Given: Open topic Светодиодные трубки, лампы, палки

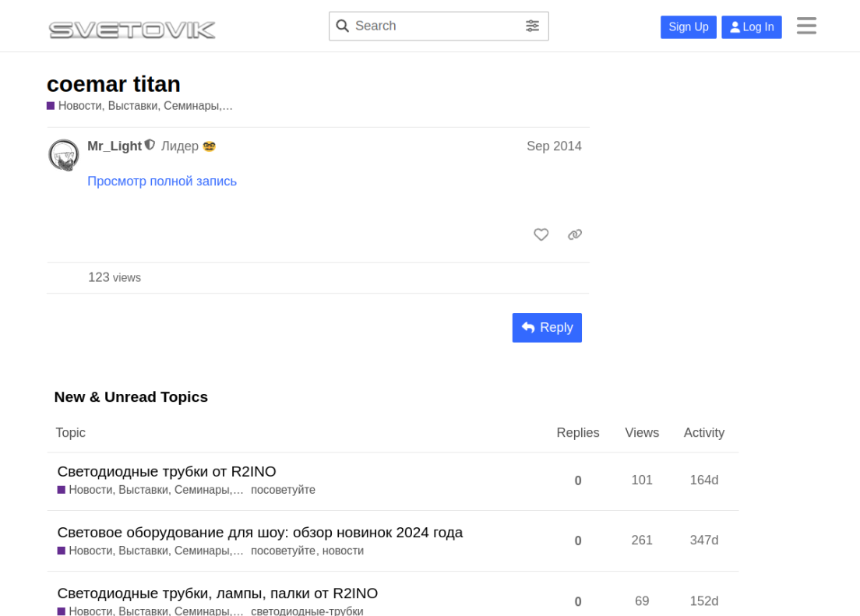Looking at the screenshot, I should pyautogui.click(x=217, y=593).
